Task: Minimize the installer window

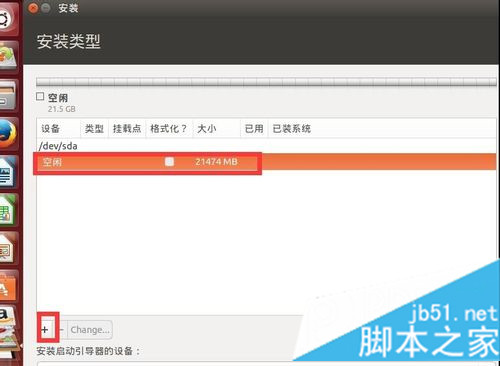Action: [x=46, y=8]
